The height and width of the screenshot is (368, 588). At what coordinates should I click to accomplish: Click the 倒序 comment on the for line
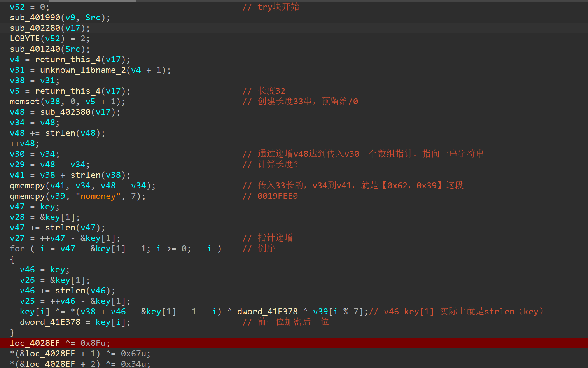pyautogui.click(x=266, y=249)
